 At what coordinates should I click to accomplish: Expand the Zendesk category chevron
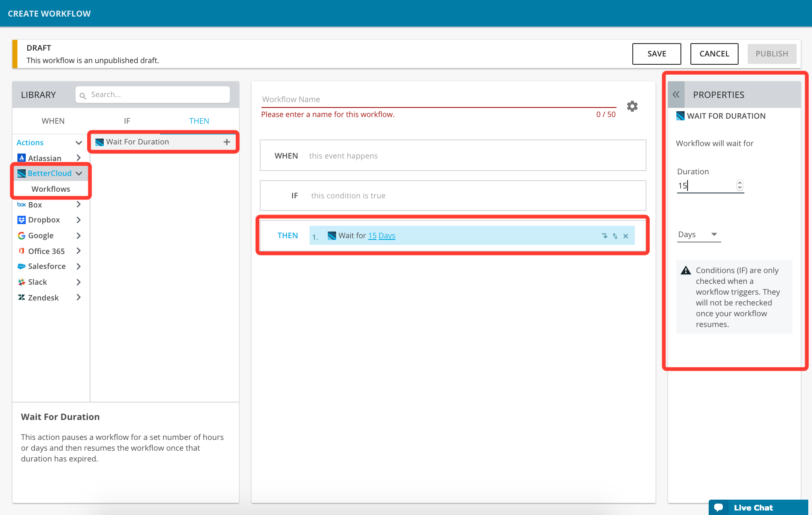[x=78, y=297]
